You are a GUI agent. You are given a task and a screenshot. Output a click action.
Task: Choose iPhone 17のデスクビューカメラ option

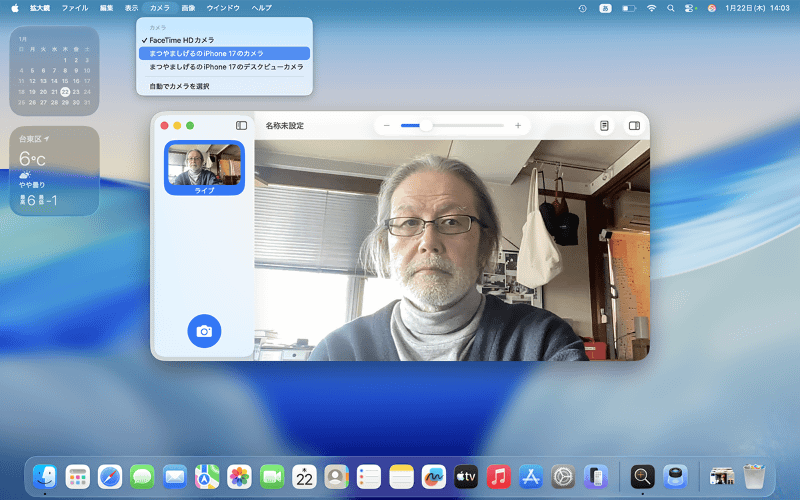click(224, 67)
